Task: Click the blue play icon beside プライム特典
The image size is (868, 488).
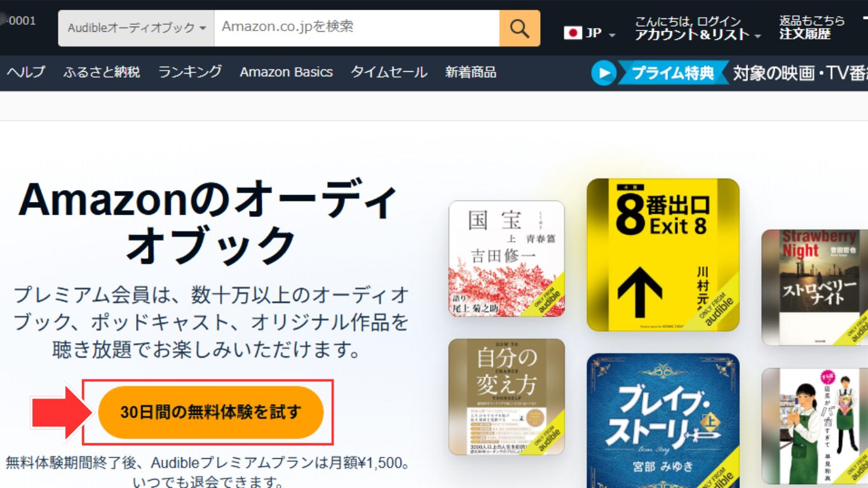Action: click(604, 73)
